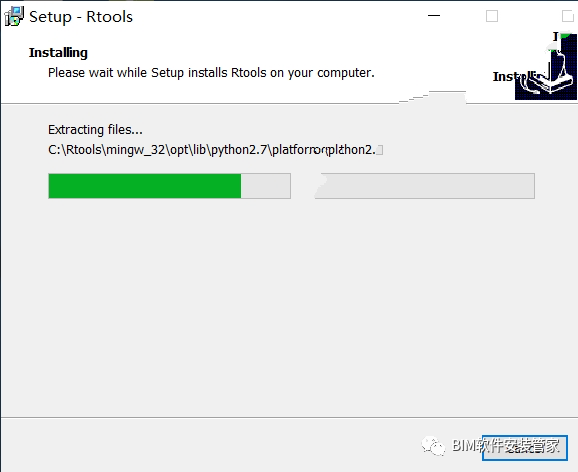Maximize the Setup - Rtools window
Image resolution: width=578 pixels, height=472 pixels.
click(492, 16)
